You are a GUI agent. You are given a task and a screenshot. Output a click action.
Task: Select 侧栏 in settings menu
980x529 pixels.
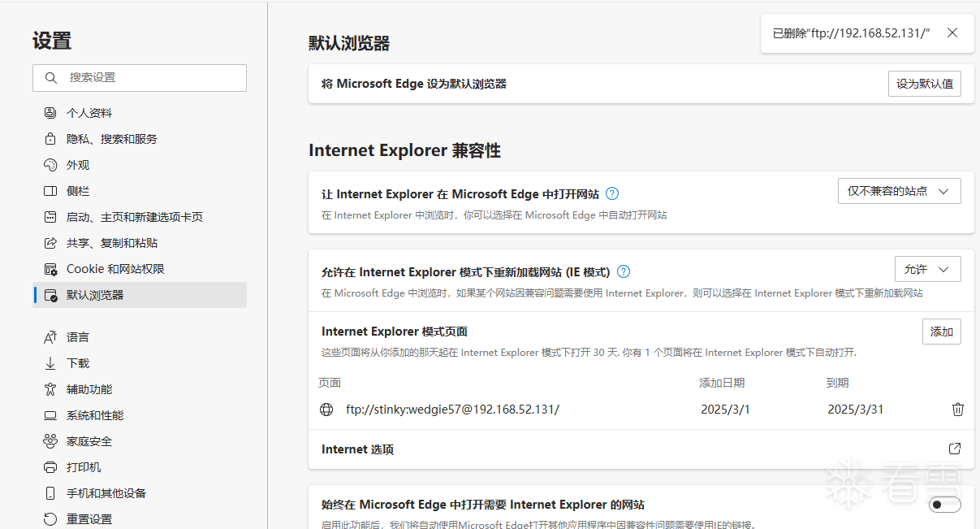(x=140, y=191)
